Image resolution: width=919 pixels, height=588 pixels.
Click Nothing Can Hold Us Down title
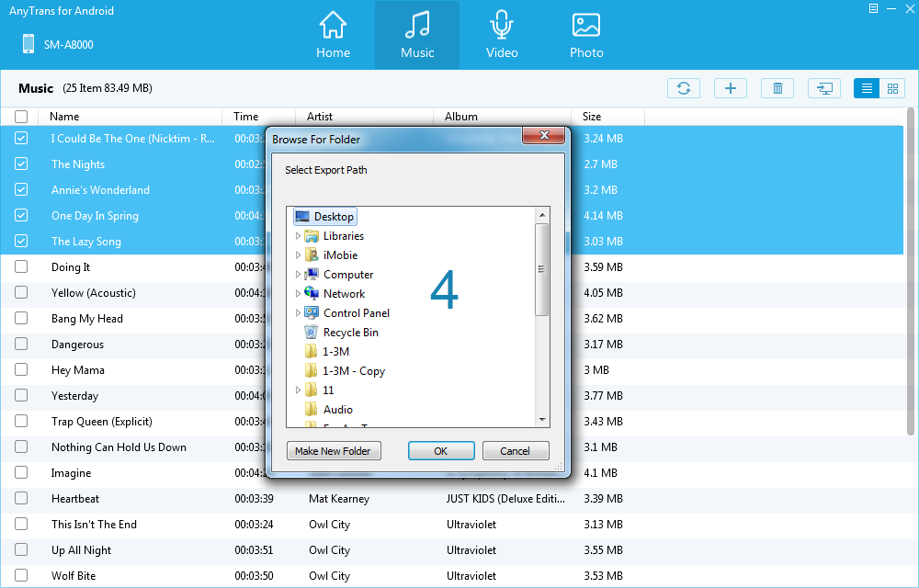[119, 447]
